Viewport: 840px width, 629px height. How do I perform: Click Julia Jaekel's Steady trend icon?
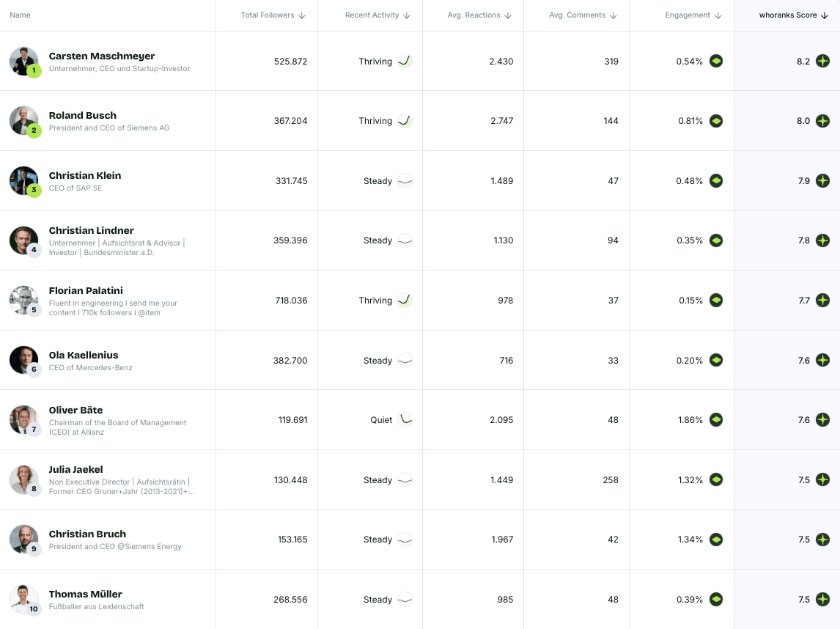(x=405, y=480)
